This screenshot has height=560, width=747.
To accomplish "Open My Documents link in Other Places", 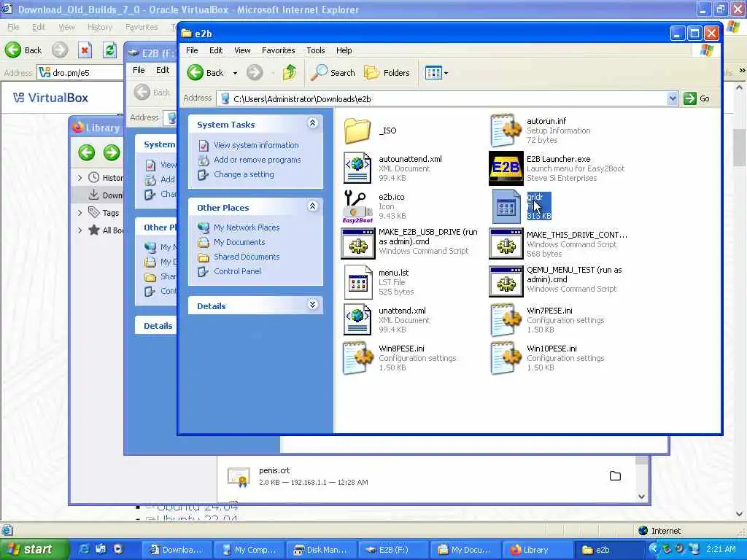I will click(239, 242).
